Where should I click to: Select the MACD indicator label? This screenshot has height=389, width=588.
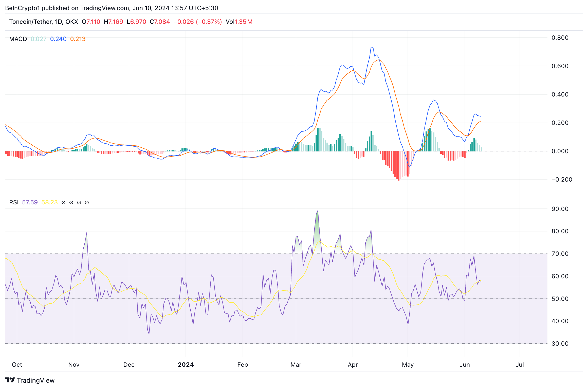coord(18,39)
